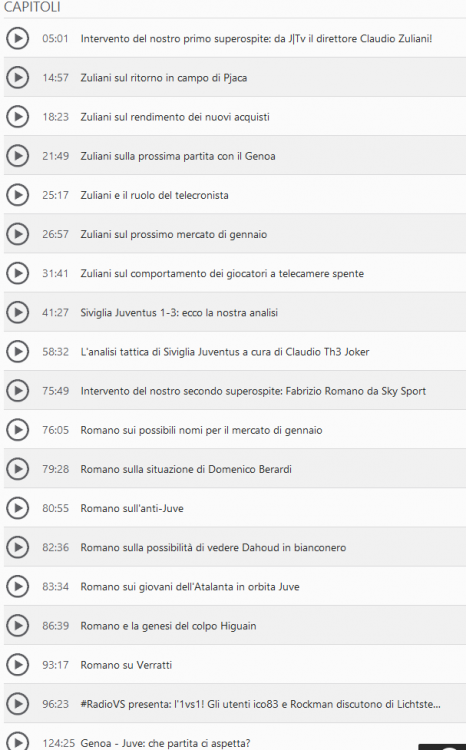Open the Romano su Verratti title

126,665
